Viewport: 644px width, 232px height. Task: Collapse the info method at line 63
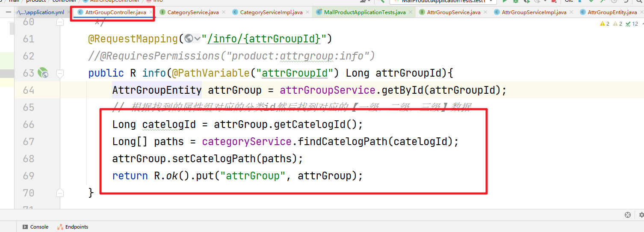pos(60,73)
